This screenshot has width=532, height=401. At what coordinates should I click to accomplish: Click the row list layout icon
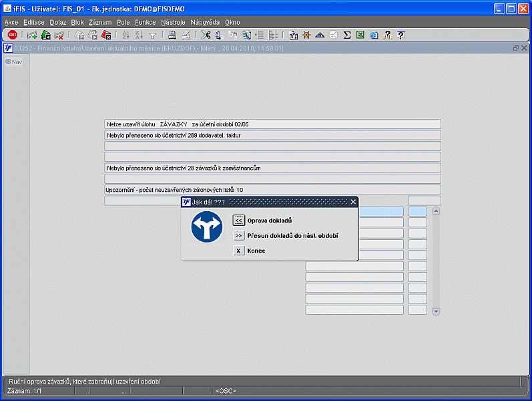click(x=260, y=35)
